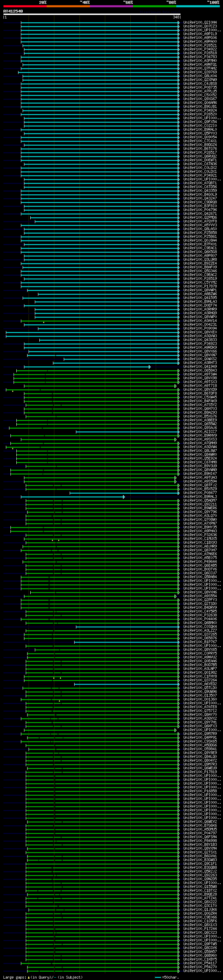Click the purple ~60% identity legend segment
Viewport: 223px width, 980px height.
(111, 6)
